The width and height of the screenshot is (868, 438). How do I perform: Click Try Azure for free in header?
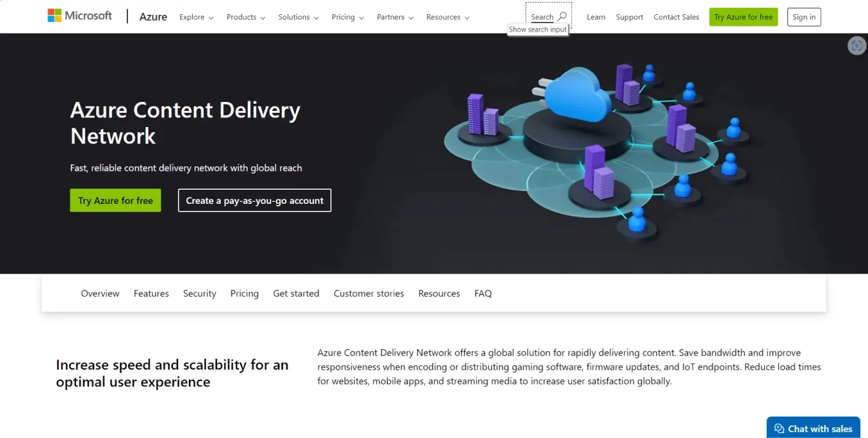(744, 17)
